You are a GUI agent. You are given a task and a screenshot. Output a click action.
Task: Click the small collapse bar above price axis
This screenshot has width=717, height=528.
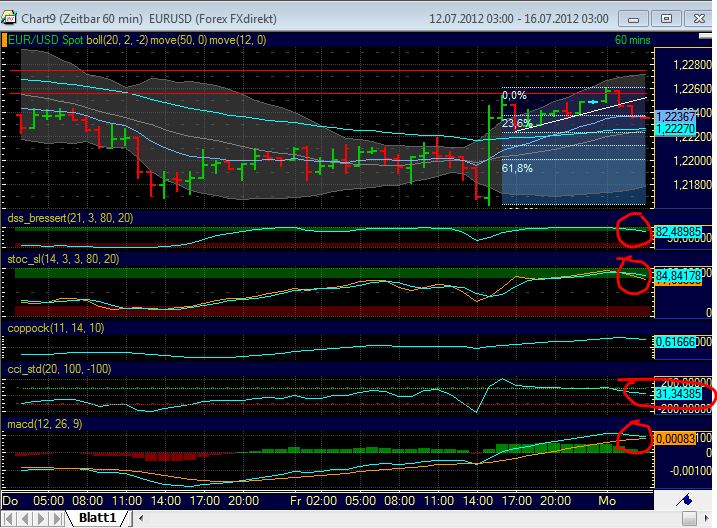coord(705,36)
